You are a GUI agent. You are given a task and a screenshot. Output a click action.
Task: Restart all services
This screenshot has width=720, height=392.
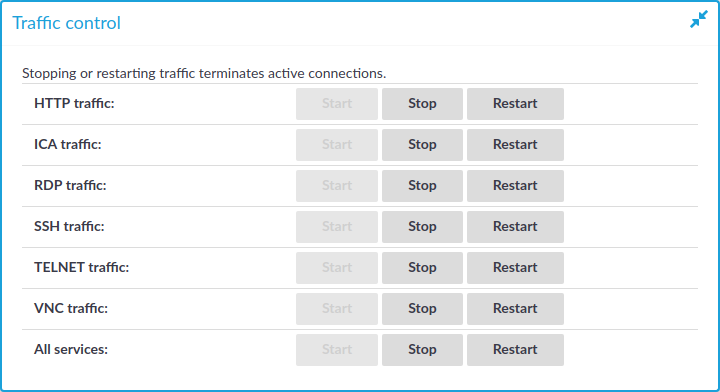pyautogui.click(x=515, y=350)
